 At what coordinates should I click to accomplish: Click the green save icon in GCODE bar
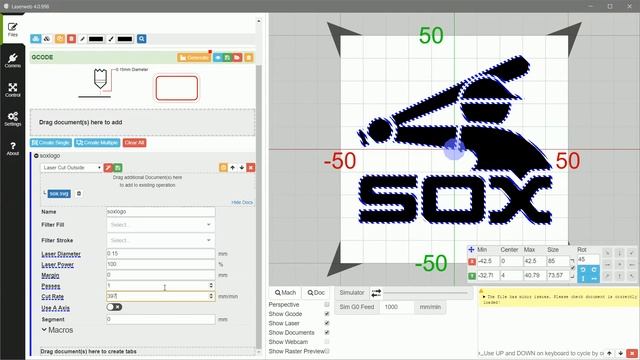tap(227, 58)
